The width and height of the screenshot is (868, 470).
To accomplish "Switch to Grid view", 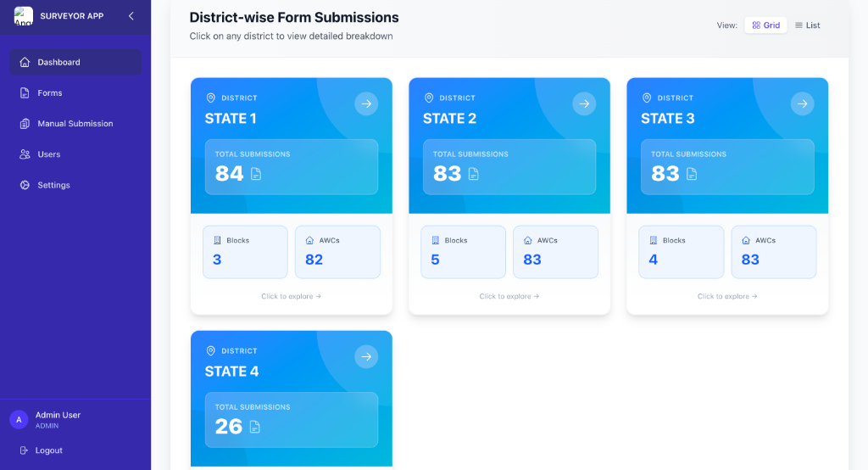I will pos(765,25).
